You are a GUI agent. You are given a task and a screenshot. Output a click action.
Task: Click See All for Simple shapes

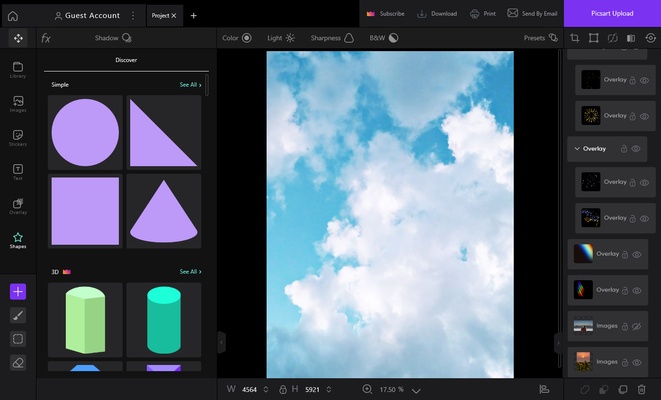pyautogui.click(x=191, y=85)
